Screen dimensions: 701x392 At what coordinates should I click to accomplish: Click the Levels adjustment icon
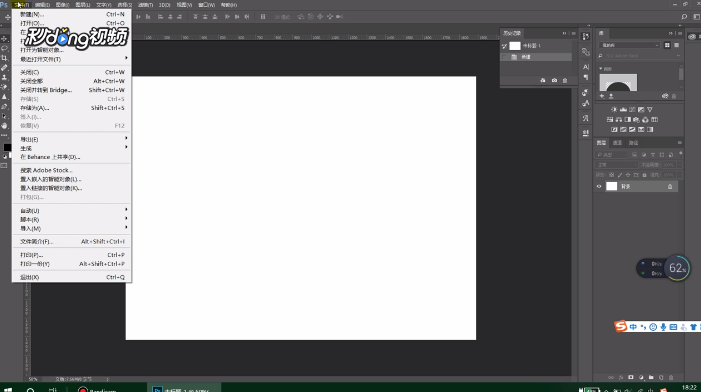click(623, 110)
